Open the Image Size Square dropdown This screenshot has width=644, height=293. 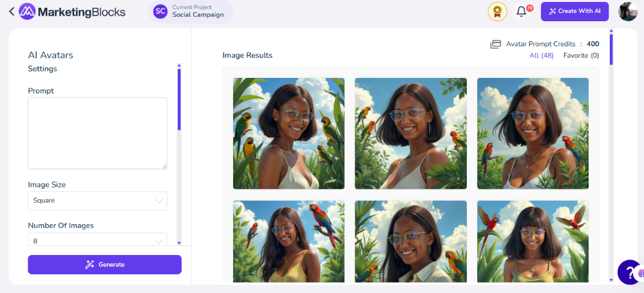tap(97, 200)
